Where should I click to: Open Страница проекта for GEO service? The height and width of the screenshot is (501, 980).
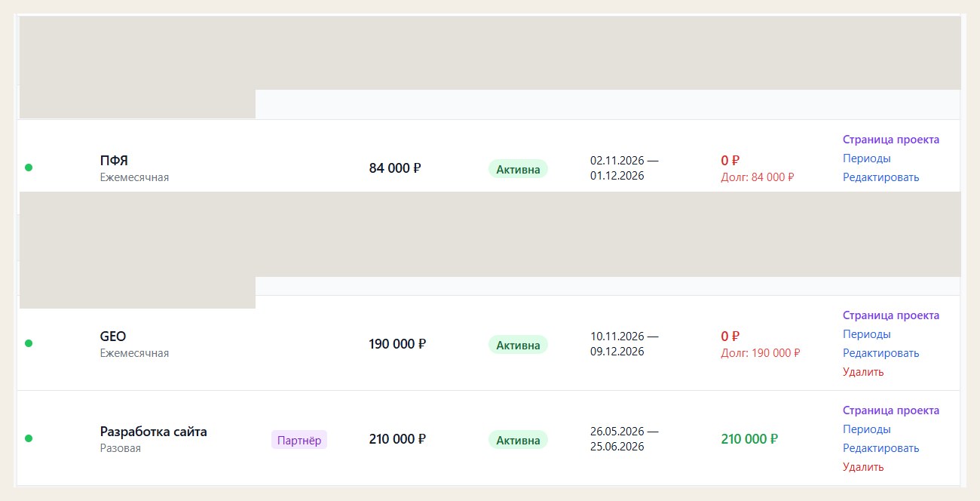click(x=891, y=315)
